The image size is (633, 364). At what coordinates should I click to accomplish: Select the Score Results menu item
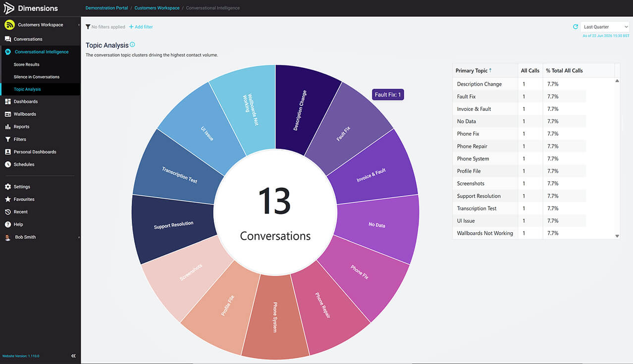[x=27, y=64]
